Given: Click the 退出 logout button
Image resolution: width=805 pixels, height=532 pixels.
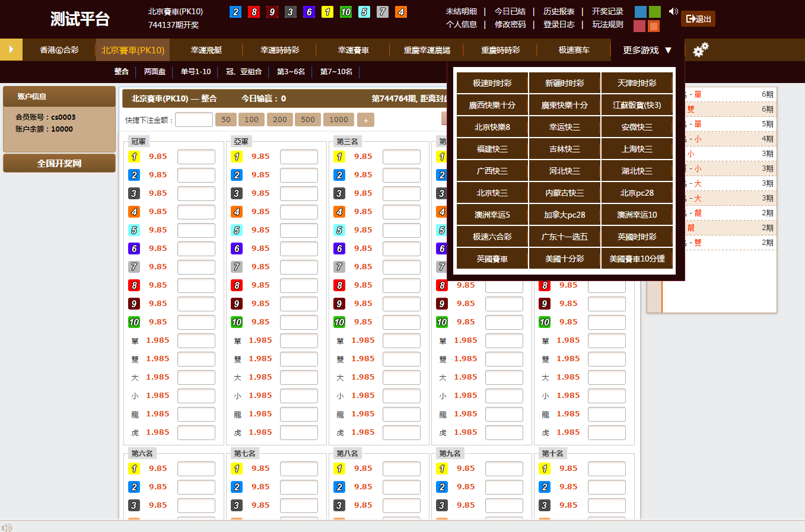Looking at the screenshot, I should pos(698,19).
